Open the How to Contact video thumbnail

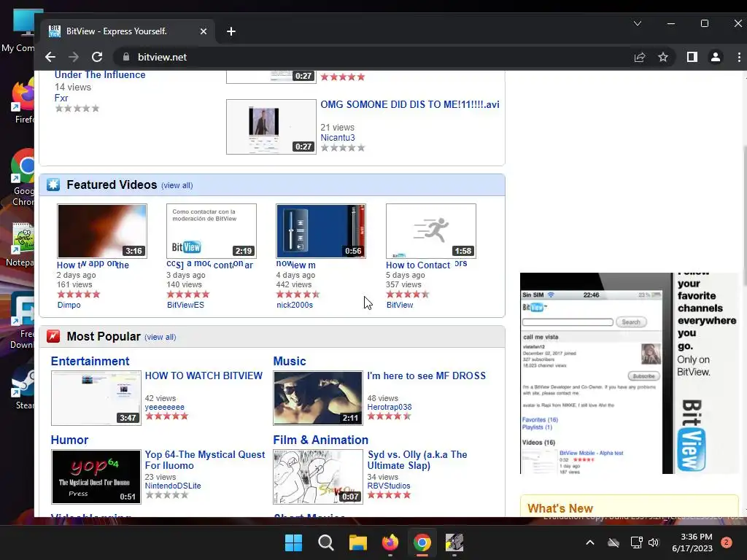point(431,231)
